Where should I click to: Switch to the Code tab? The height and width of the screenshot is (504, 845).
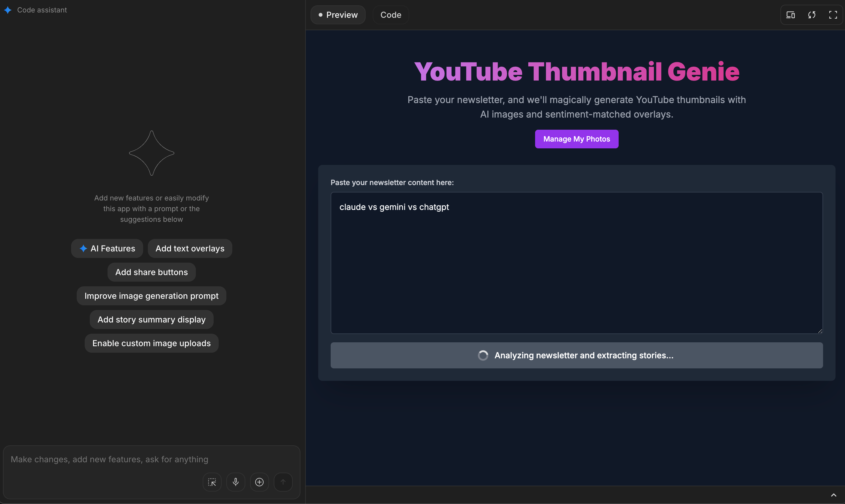click(x=391, y=15)
